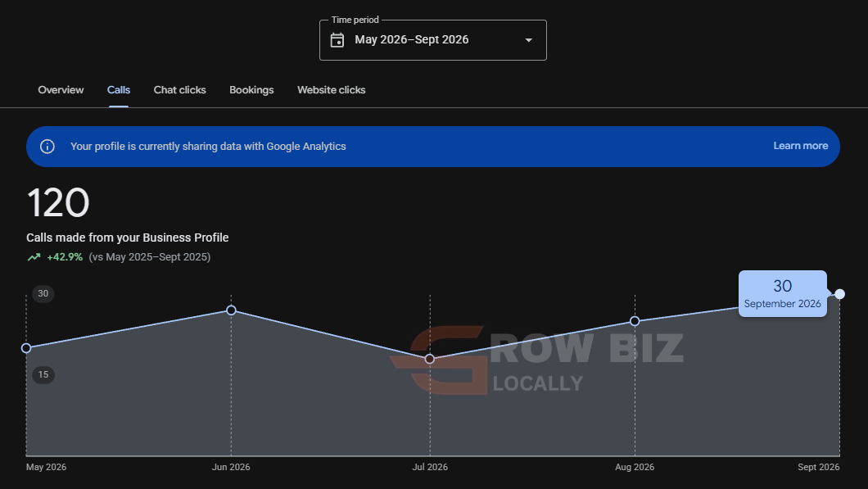Click the Google Analytics sharing message text
868x489 pixels.
click(x=208, y=146)
